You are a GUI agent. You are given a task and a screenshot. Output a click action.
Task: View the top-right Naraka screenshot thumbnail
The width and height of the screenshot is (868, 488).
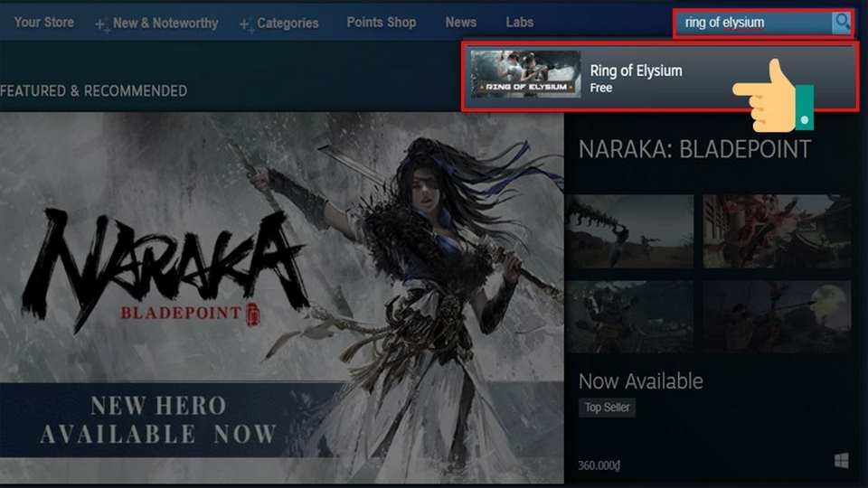pos(778,231)
